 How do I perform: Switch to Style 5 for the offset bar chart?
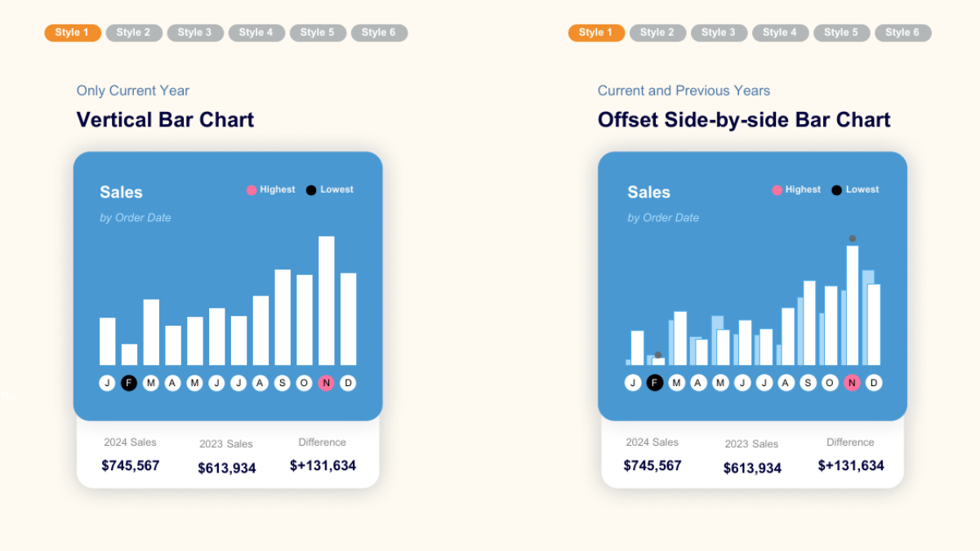[x=841, y=33]
